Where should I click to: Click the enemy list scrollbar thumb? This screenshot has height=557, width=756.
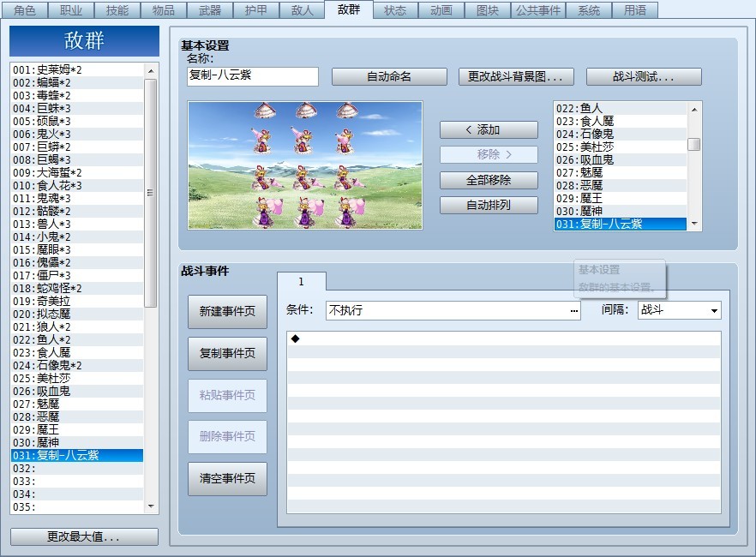coord(694,144)
